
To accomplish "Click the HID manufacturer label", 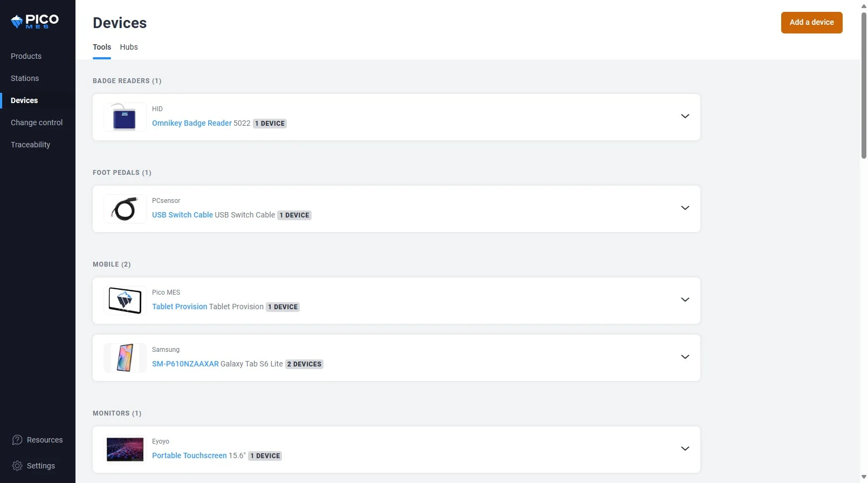I will pyautogui.click(x=157, y=109).
